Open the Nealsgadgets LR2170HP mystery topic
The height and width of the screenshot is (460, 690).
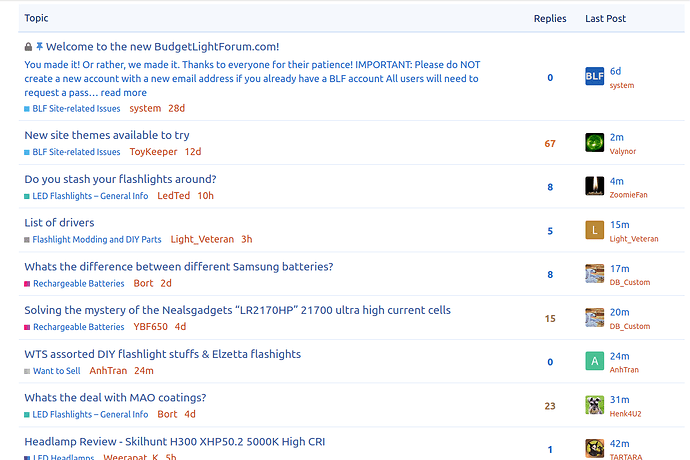pos(238,310)
